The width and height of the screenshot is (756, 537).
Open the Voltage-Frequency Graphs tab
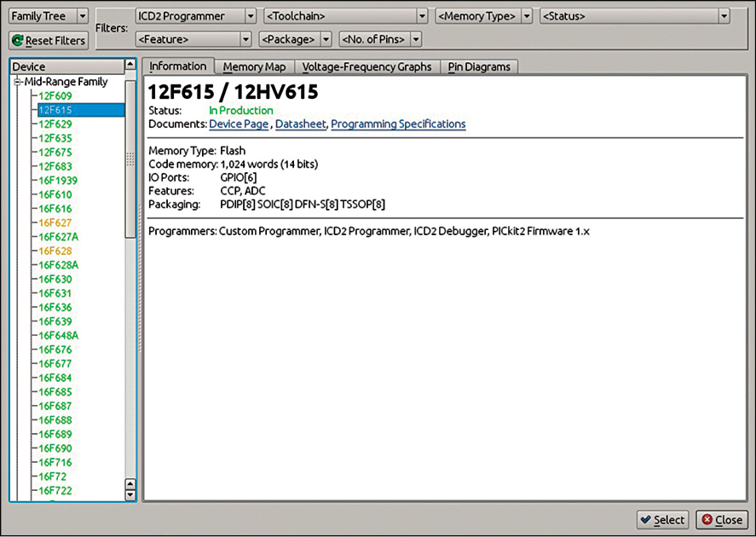pos(366,66)
